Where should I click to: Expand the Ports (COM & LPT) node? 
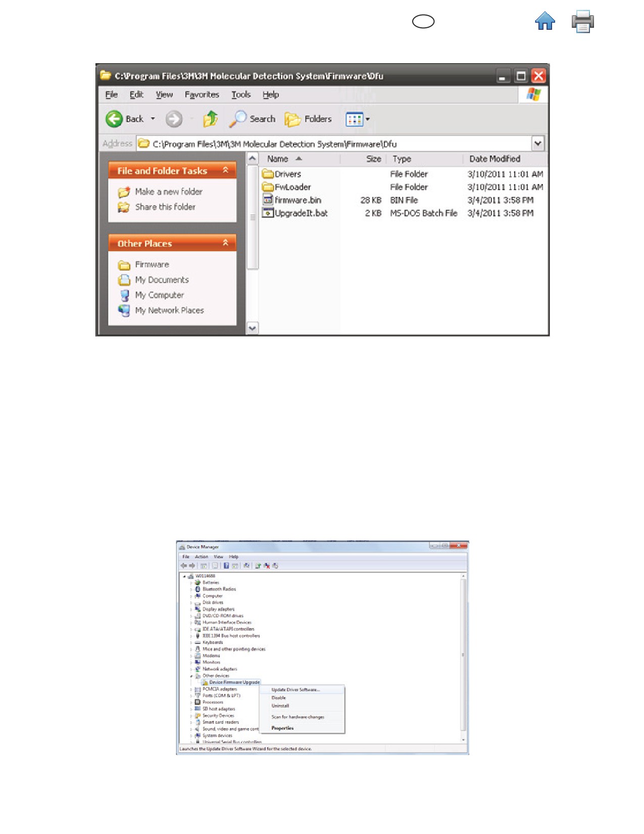click(191, 696)
